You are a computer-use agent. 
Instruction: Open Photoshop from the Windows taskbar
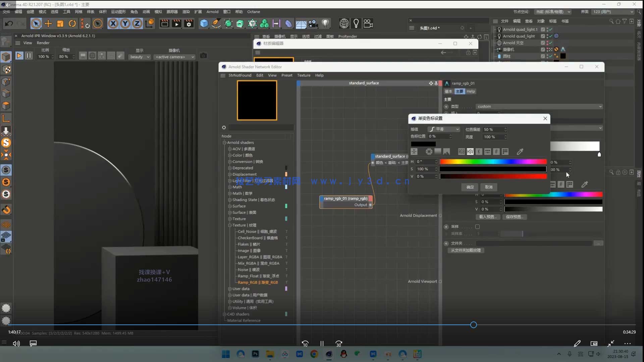(x=256, y=354)
